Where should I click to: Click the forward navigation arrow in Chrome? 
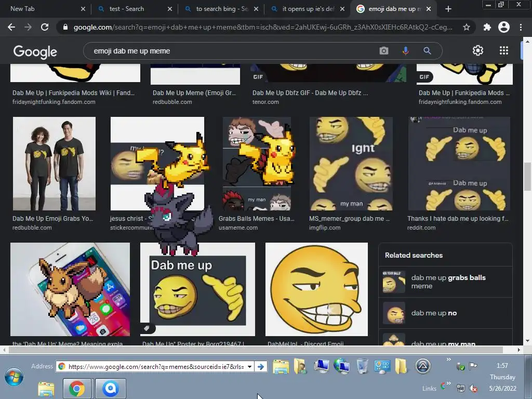[28, 27]
